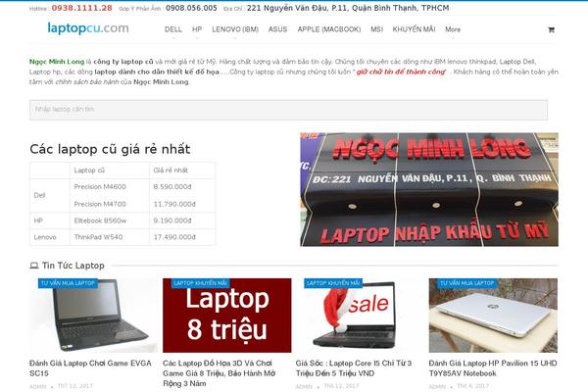Open the HP Pavilion silver laptop thumbnail

[x=493, y=316]
